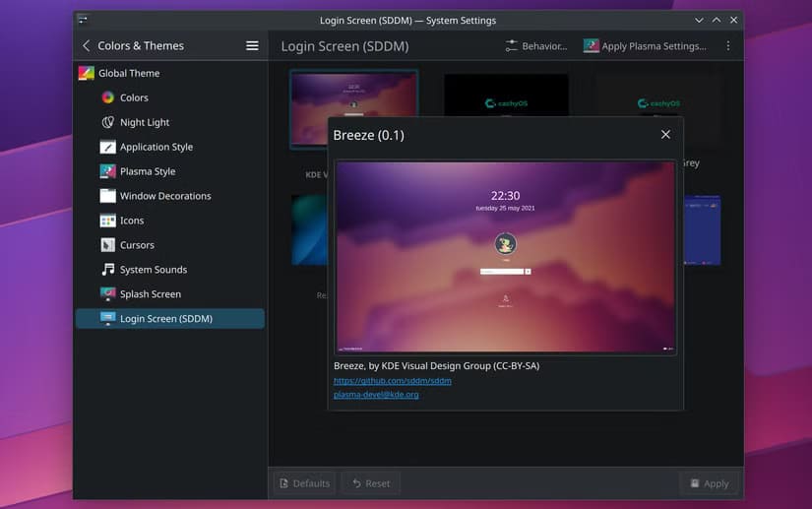Click Apply Plasma Settings button
This screenshot has width=812, height=509.
coord(645,45)
